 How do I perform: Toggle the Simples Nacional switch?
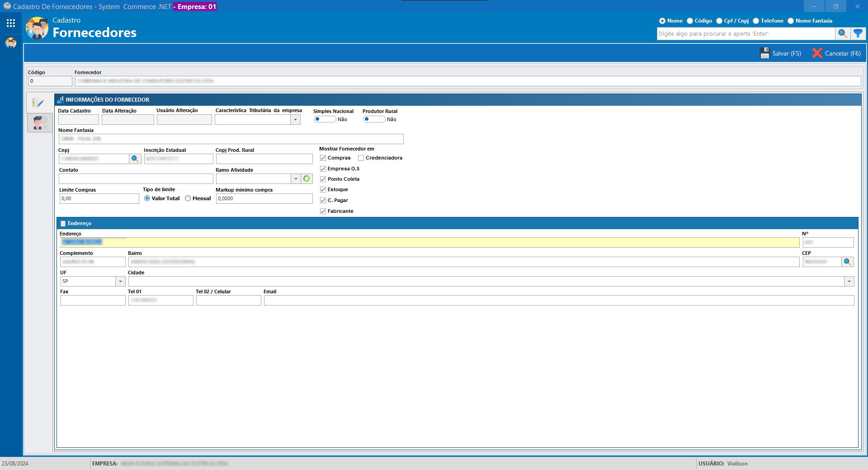click(x=324, y=119)
